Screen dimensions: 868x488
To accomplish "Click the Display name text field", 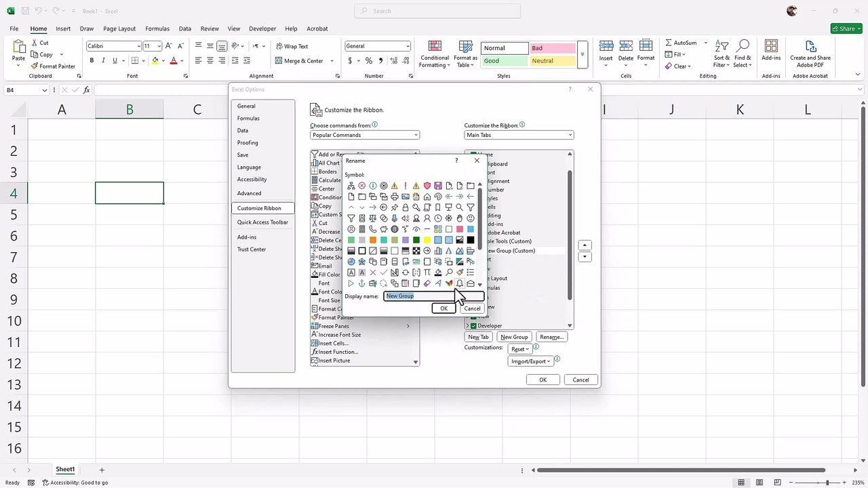I will point(434,296).
